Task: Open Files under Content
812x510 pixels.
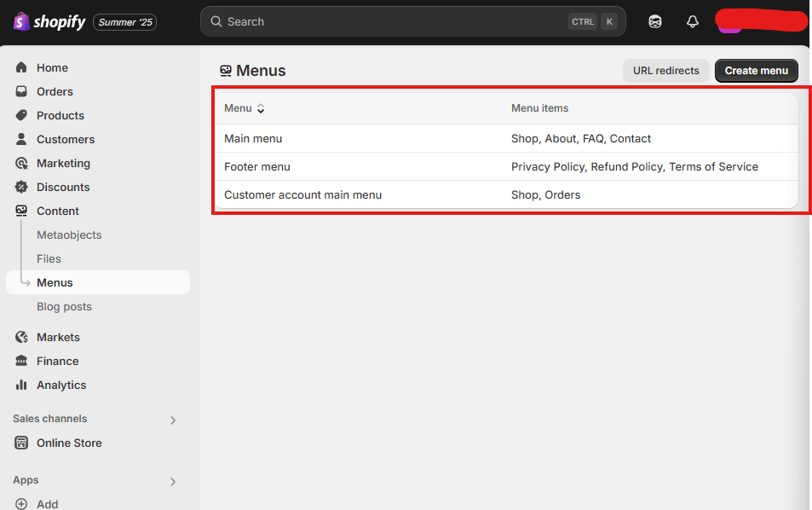Action: [49, 258]
